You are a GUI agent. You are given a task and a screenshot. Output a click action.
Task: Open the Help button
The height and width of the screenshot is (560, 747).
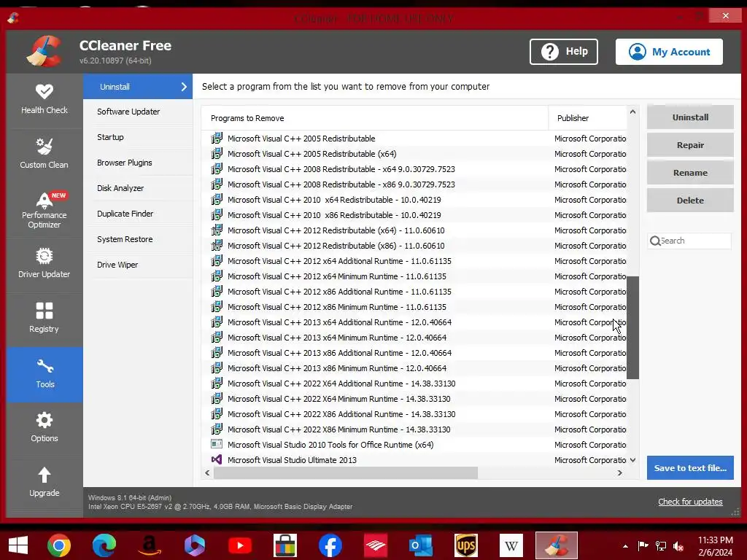[564, 52]
